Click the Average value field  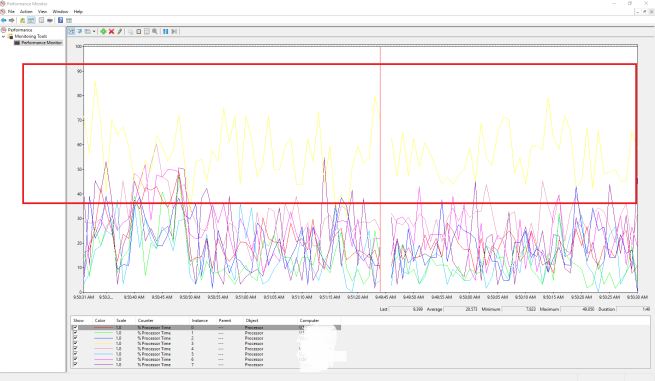click(461, 309)
